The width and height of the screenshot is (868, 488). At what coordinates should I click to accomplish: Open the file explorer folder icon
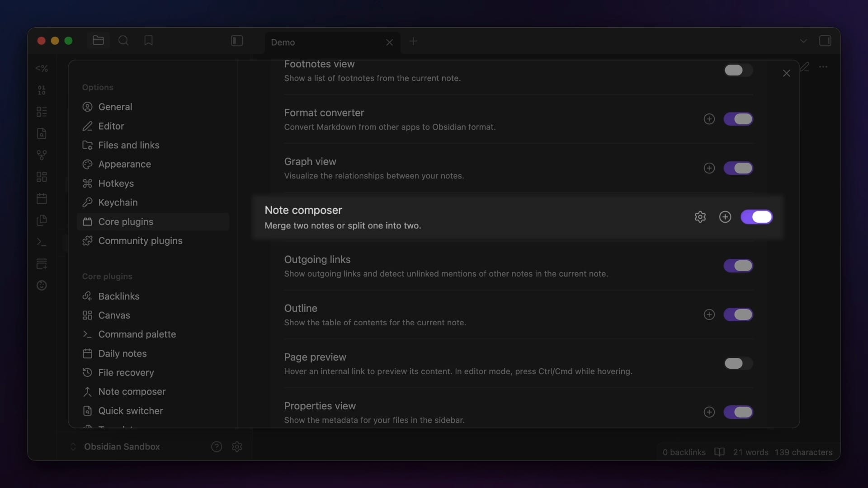98,41
